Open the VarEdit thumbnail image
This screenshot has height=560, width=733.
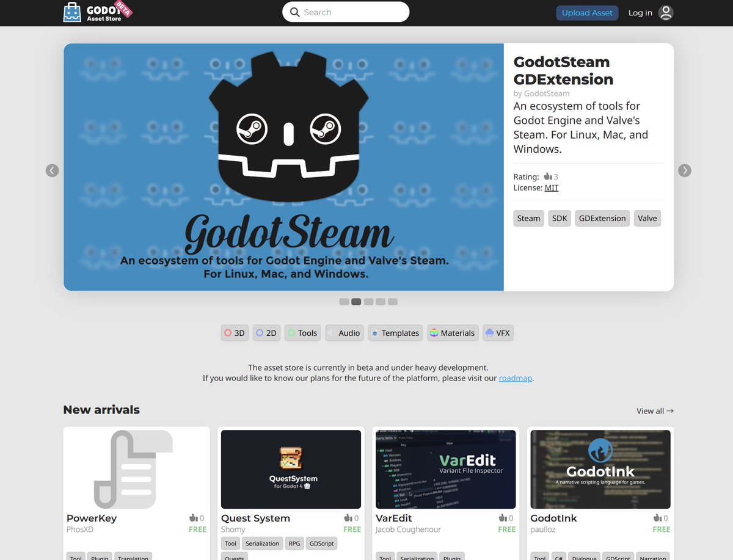446,470
